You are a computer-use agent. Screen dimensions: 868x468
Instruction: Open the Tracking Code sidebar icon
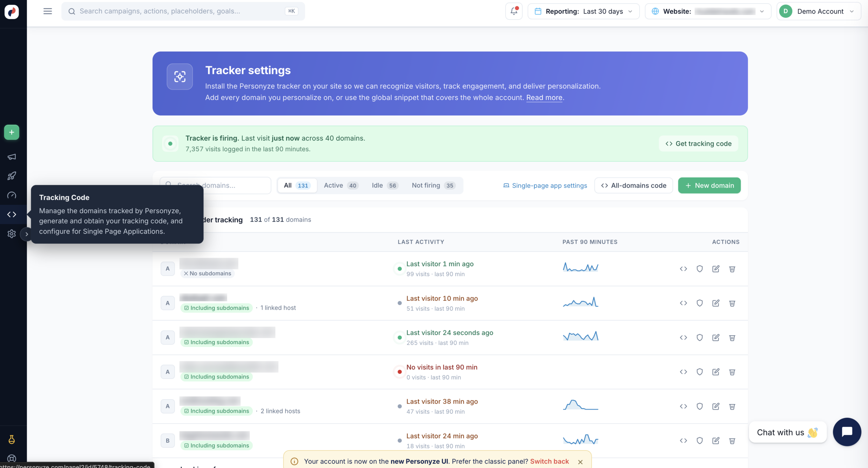12,214
